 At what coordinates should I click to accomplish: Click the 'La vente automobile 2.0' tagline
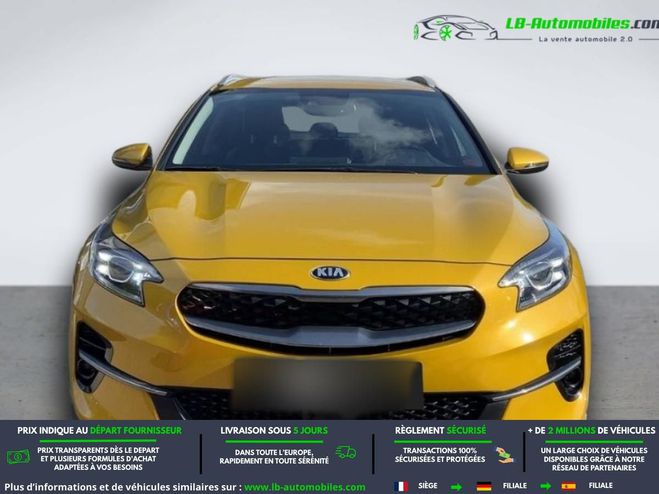point(585,39)
